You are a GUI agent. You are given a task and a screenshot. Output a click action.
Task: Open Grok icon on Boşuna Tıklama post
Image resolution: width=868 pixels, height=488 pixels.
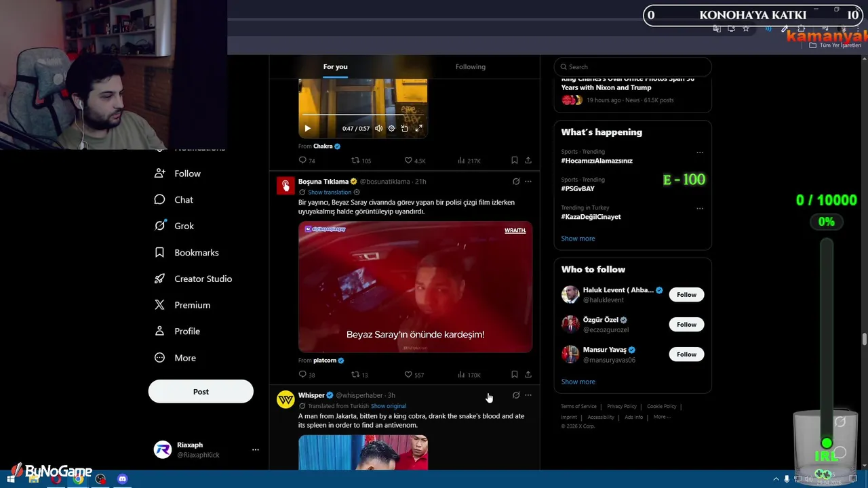pyautogui.click(x=516, y=182)
